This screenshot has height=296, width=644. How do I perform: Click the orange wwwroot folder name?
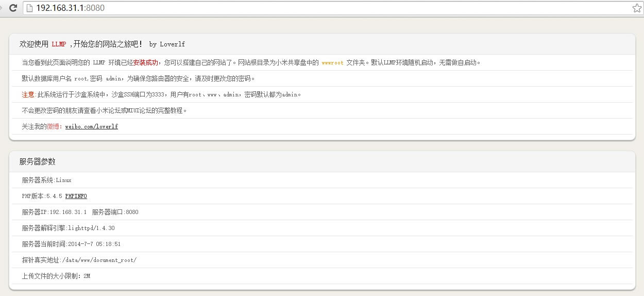pyautogui.click(x=332, y=62)
